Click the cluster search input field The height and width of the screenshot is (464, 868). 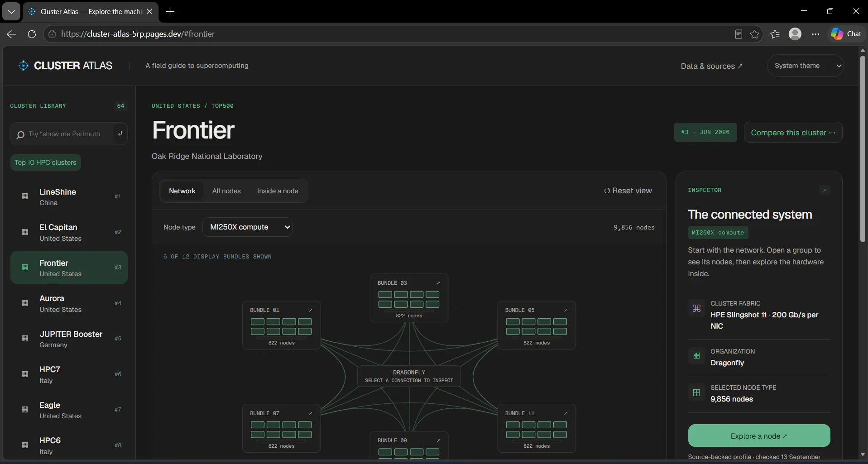(x=68, y=134)
